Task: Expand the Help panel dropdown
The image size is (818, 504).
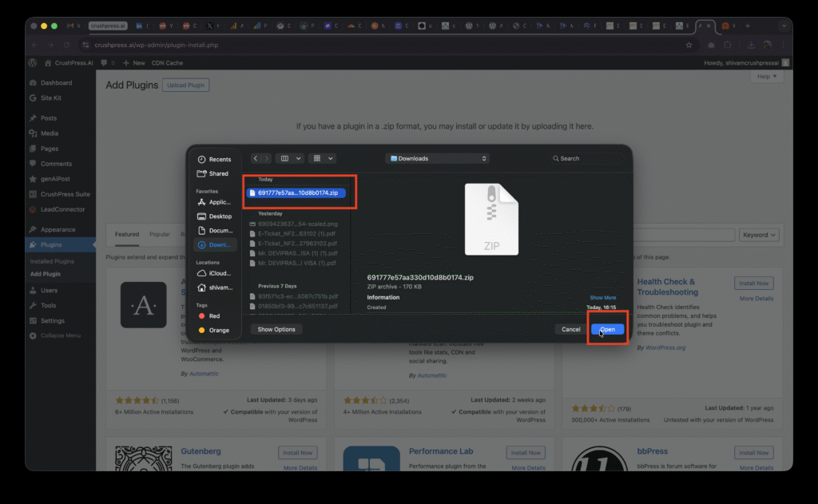Action: click(x=767, y=76)
